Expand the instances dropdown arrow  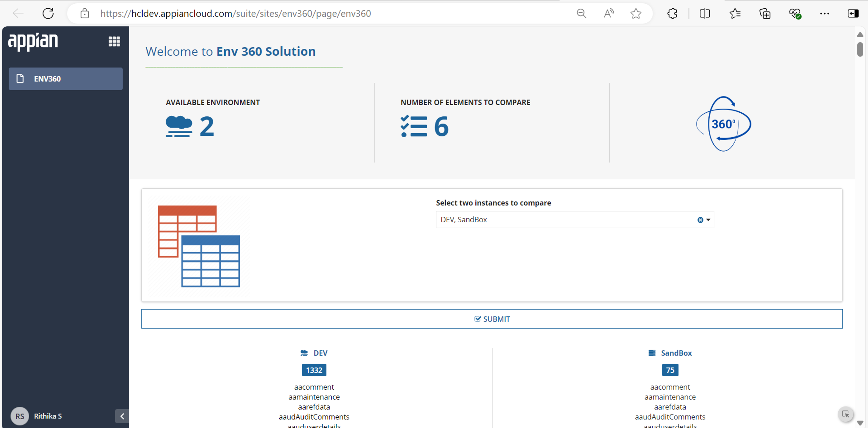tap(708, 220)
